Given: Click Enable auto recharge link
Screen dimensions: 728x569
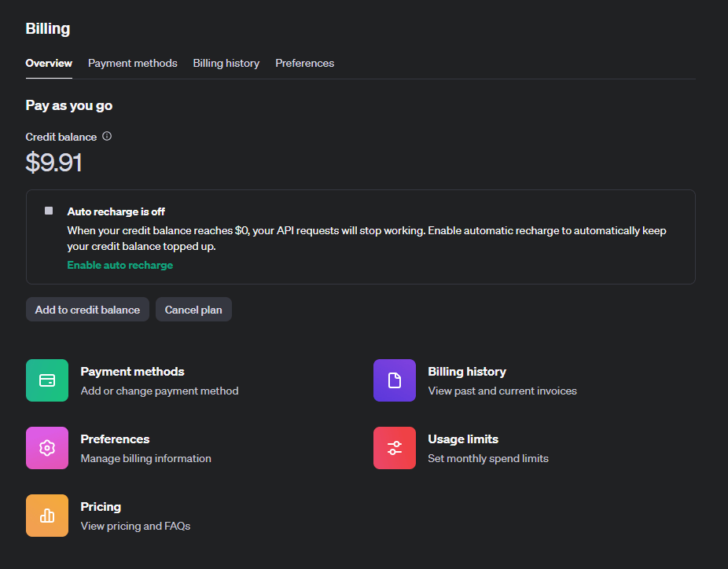Looking at the screenshot, I should (x=119, y=265).
